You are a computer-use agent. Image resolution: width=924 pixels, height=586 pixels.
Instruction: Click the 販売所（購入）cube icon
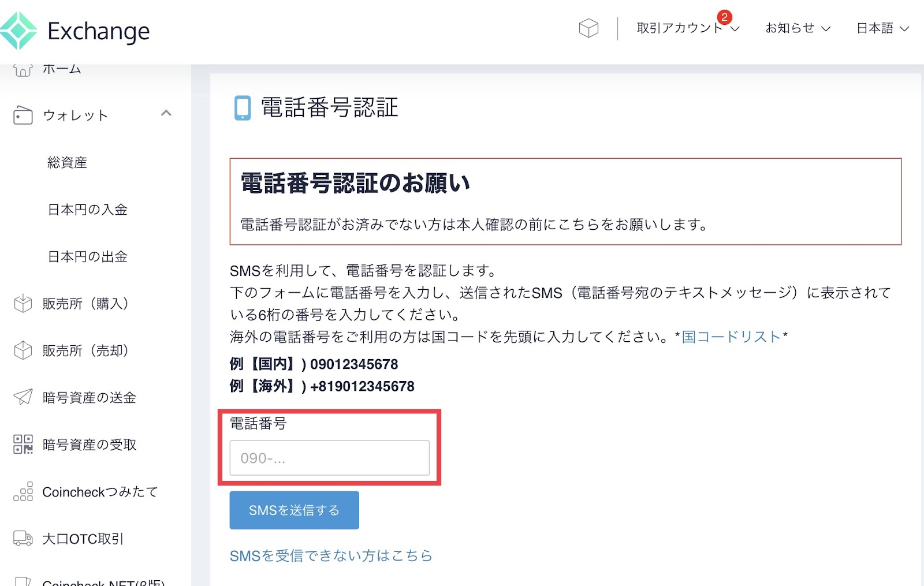pyautogui.click(x=23, y=303)
